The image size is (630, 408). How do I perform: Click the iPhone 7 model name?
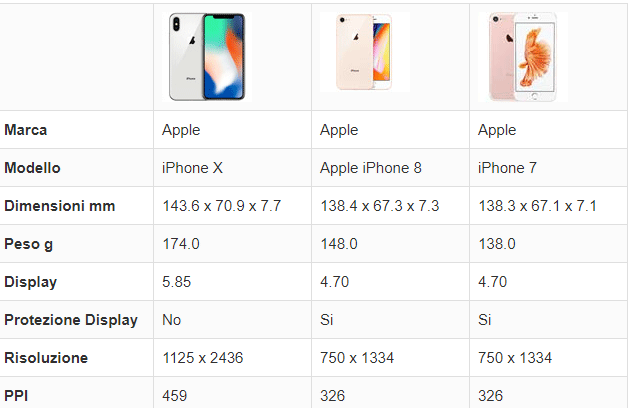(508, 168)
